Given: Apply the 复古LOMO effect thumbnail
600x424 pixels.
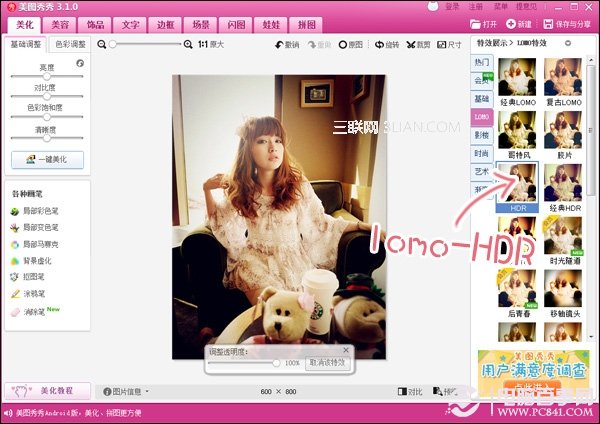Looking at the screenshot, I should (x=563, y=77).
